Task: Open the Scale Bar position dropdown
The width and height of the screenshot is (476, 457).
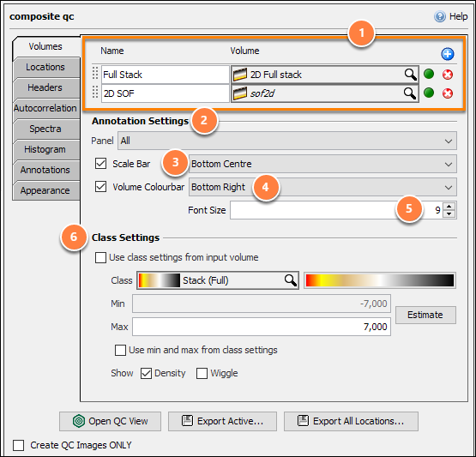Action: coord(322,164)
